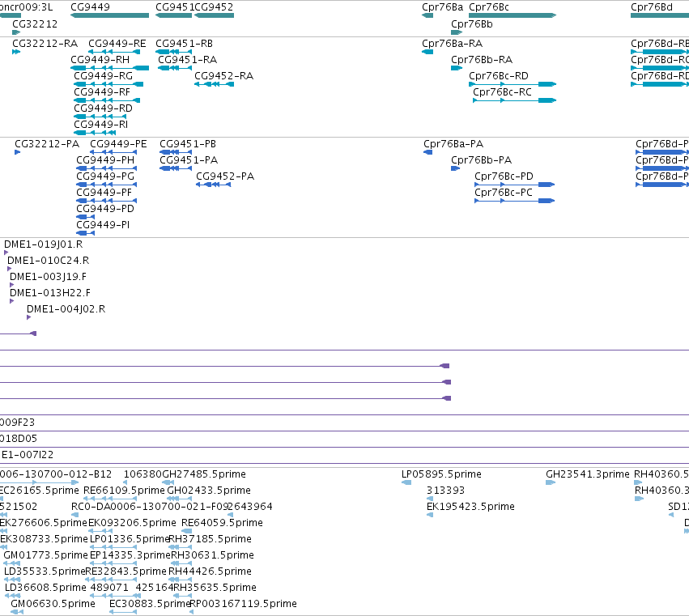This screenshot has width=689, height=616.
Task: Select the Cpr76Bc gene label
Action: point(489,7)
